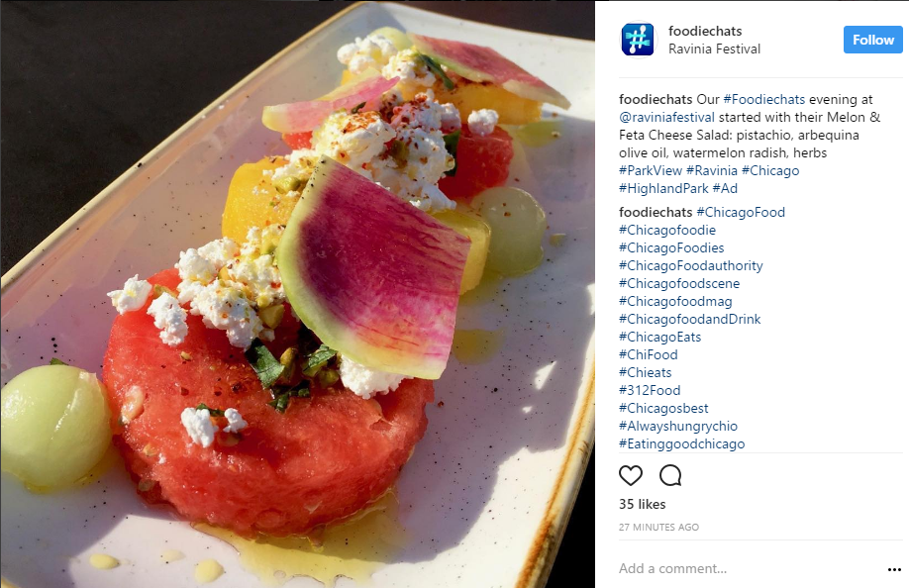909x588 pixels.
Task: Click the heart like icon
Action: (x=630, y=475)
